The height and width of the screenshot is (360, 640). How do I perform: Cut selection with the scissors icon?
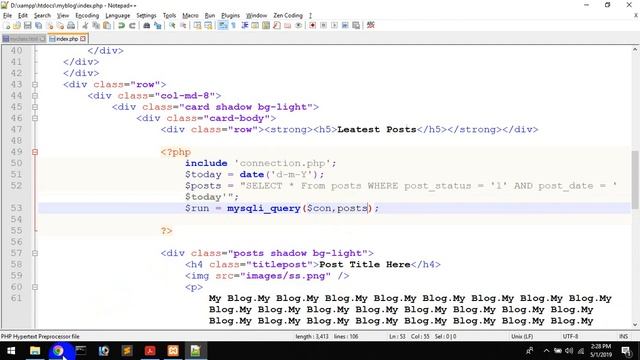point(85,25)
